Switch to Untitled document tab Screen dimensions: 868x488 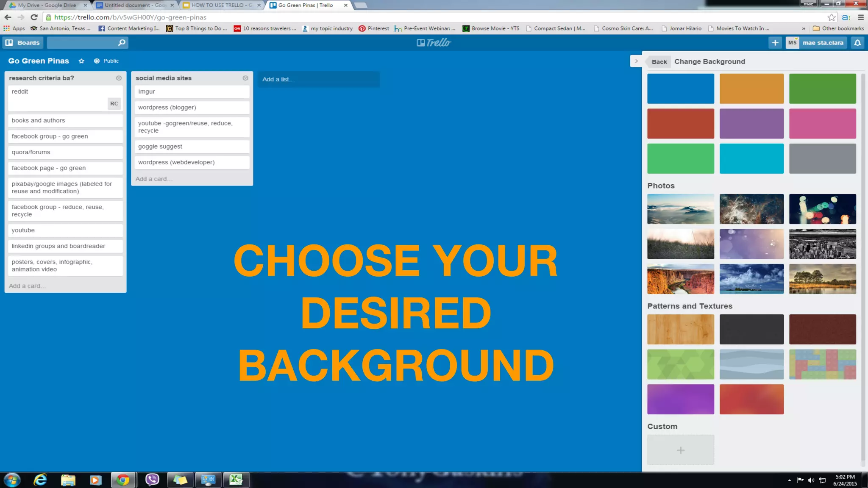135,5
